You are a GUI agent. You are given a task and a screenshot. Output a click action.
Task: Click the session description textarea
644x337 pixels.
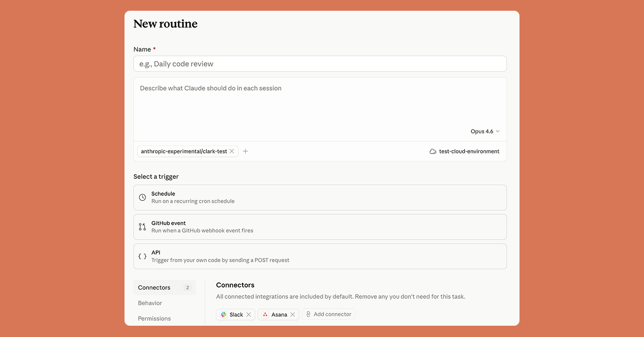320,102
